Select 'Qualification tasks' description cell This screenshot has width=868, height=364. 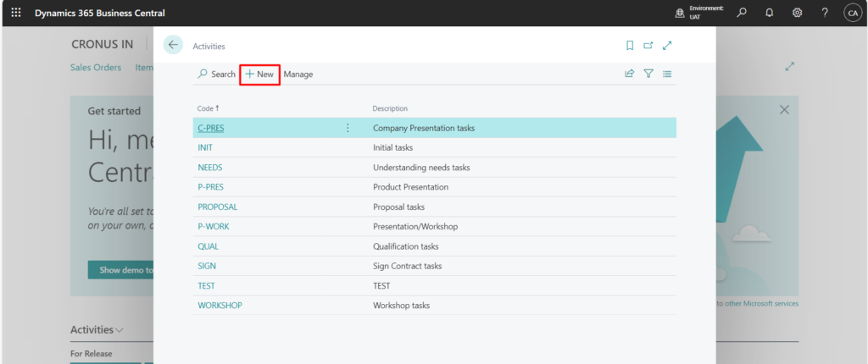point(406,246)
